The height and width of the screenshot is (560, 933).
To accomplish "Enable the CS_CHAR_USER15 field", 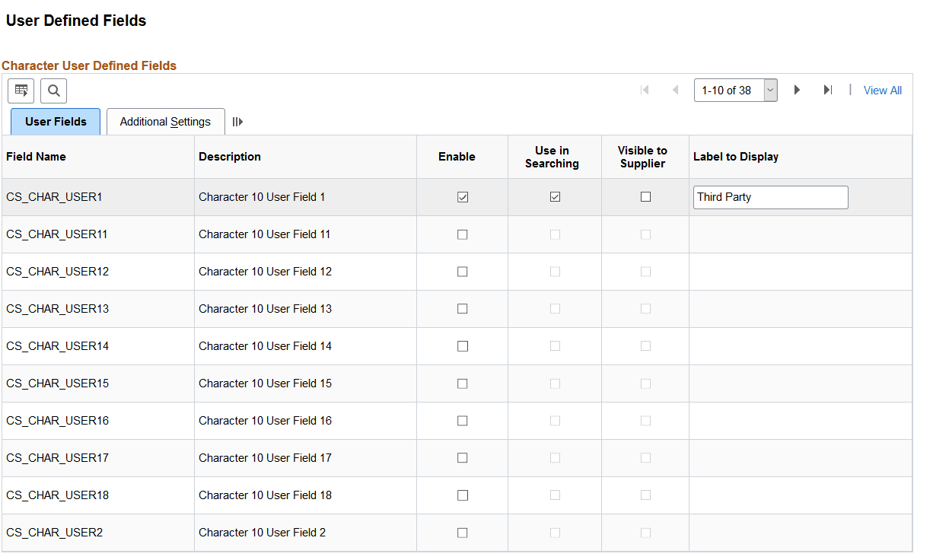I will coord(462,383).
